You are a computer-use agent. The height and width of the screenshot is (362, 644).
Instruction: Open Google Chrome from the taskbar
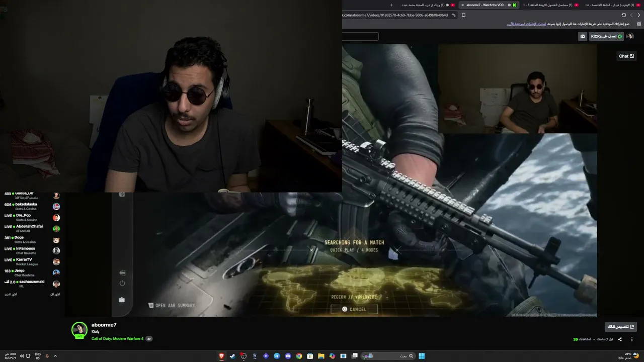click(299, 356)
